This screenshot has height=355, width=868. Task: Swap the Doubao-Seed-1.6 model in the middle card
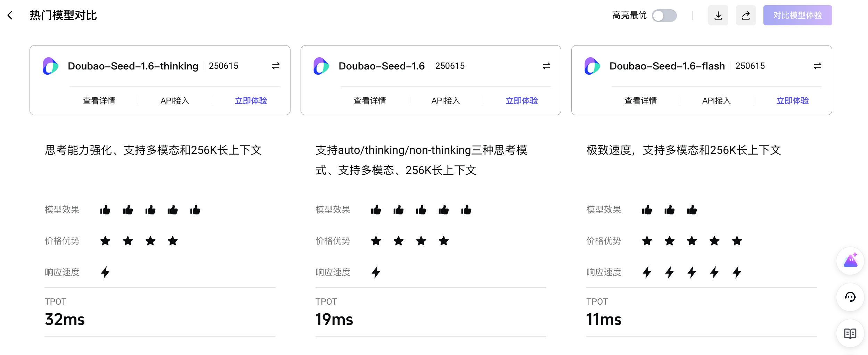tap(546, 66)
